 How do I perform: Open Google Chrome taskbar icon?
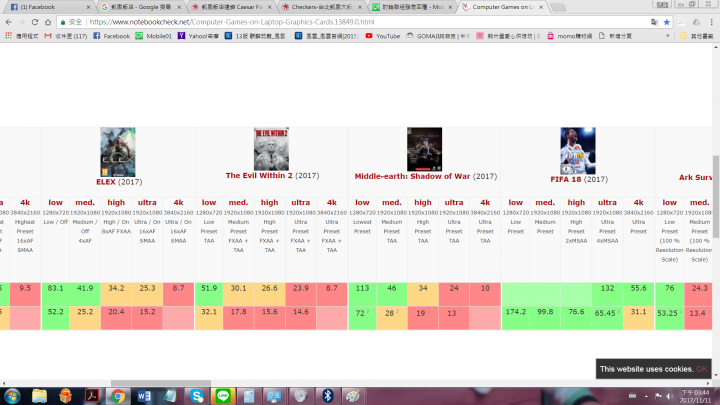pyautogui.click(x=118, y=396)
